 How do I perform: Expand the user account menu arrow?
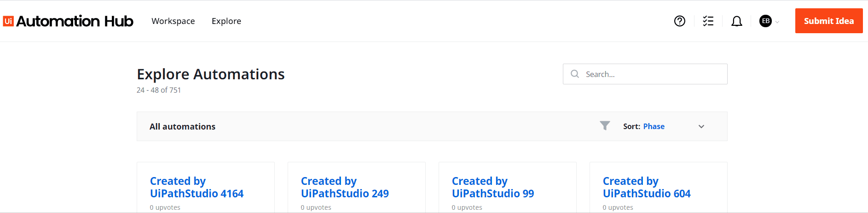coord(777,22)
